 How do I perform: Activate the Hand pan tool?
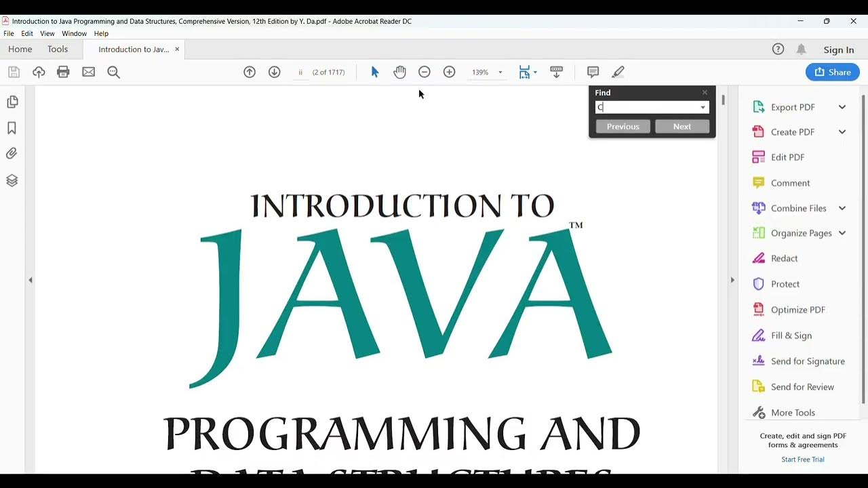pos(399,72)
